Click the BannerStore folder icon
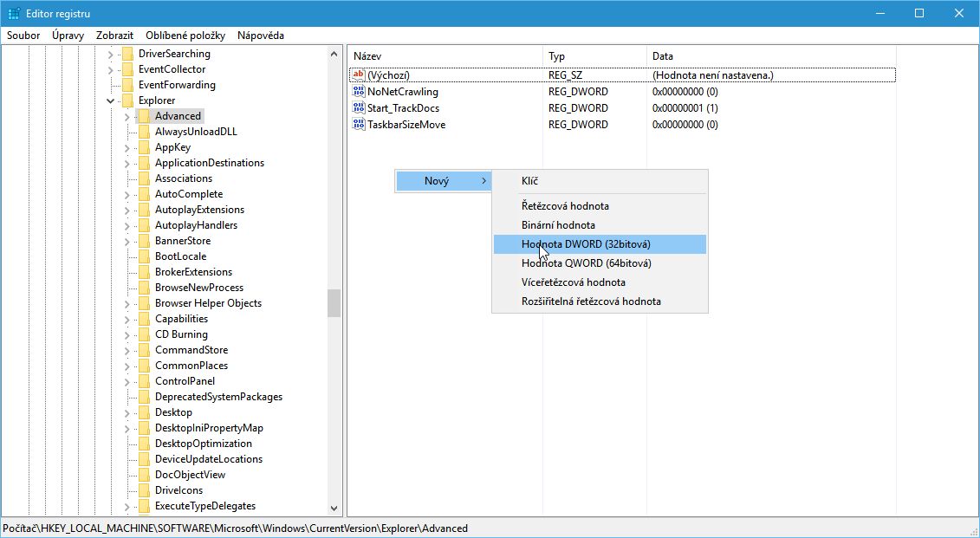Screen dimensions: 980x538 coord(144,241)
